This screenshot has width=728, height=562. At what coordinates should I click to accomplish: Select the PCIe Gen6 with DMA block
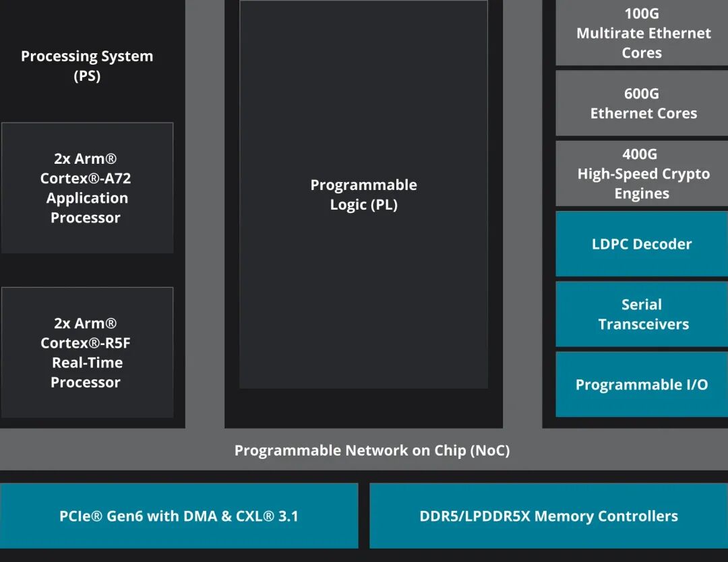(179, 516)
